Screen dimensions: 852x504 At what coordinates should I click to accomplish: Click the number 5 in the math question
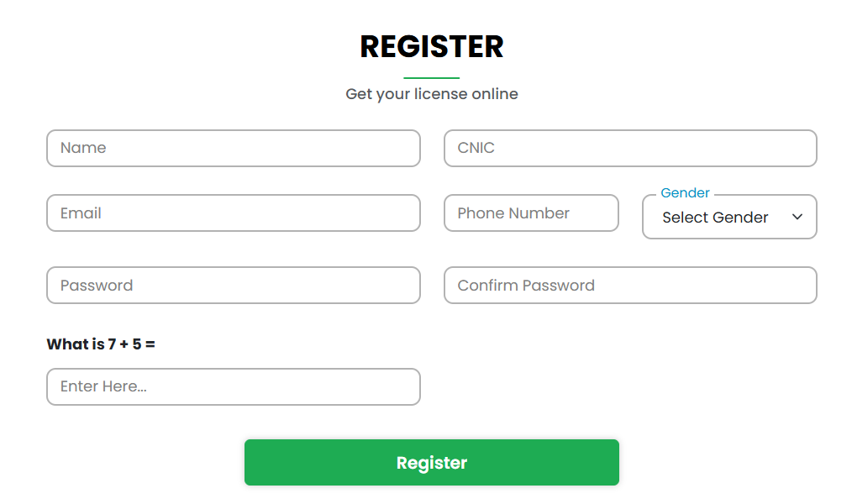coord(137,344)
